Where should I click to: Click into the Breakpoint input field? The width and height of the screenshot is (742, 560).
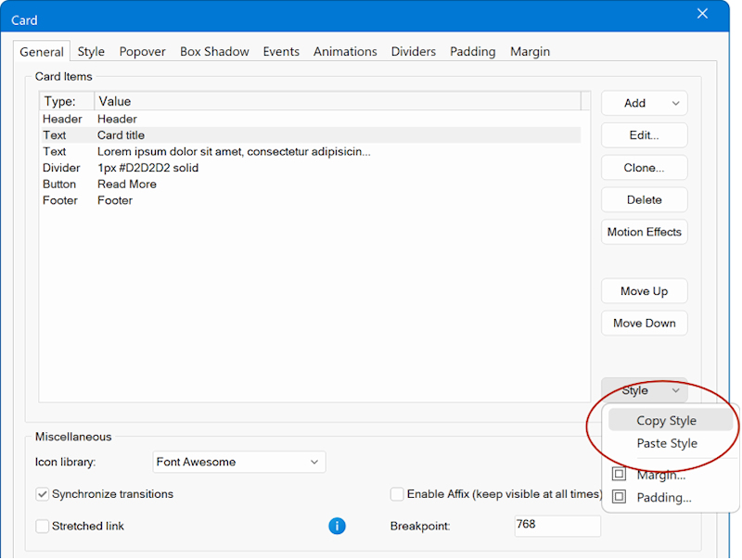click(556, 526)
